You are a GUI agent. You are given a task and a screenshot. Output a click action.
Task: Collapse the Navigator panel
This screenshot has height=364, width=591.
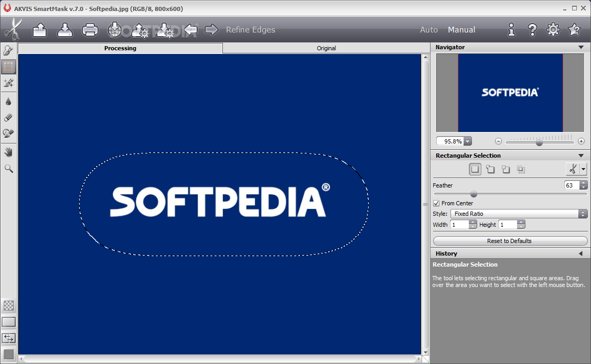581,47
